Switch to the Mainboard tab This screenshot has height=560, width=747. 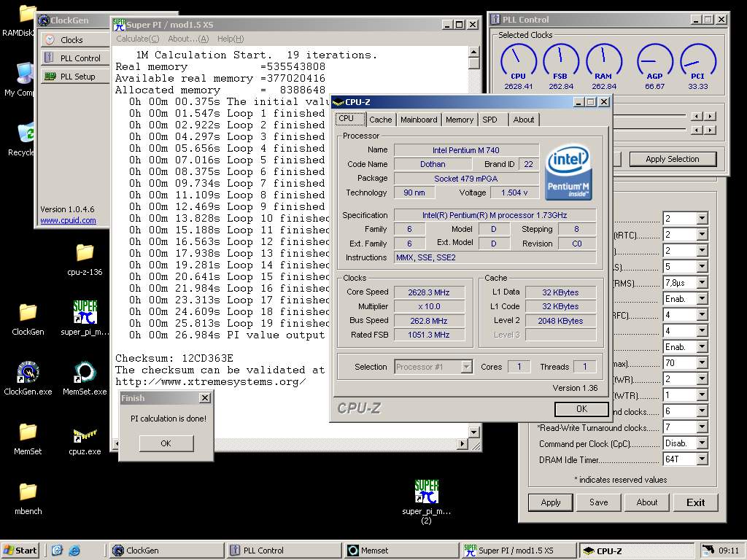419,120
